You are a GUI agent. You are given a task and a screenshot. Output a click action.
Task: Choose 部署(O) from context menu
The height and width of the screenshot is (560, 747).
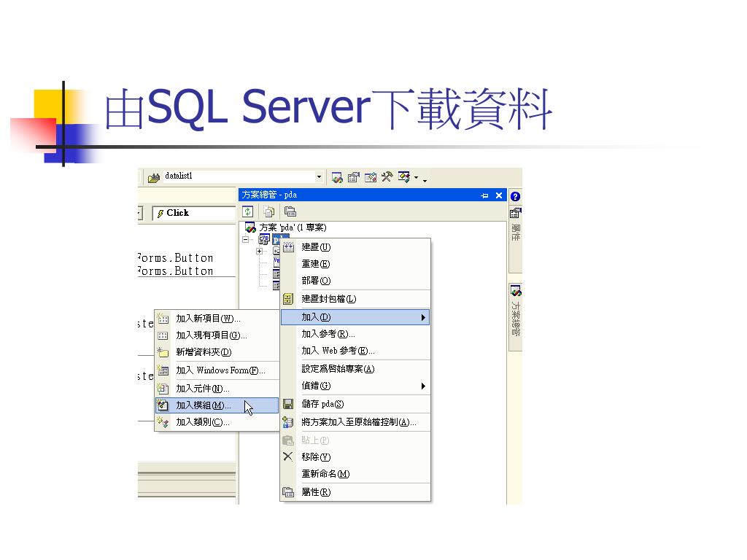(x=355, y=281)
